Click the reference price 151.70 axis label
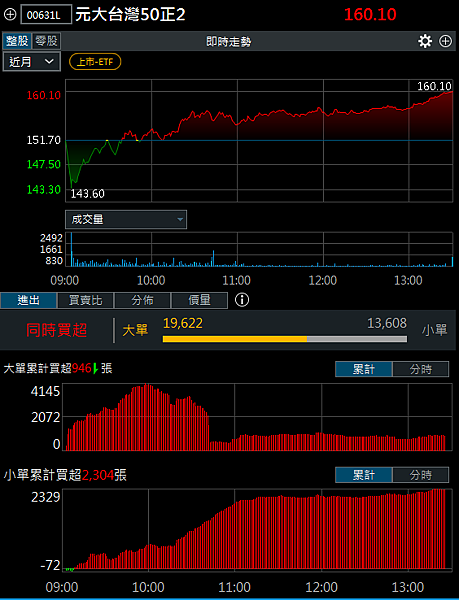This screenshot has width=459, height=600. (43, 140)
